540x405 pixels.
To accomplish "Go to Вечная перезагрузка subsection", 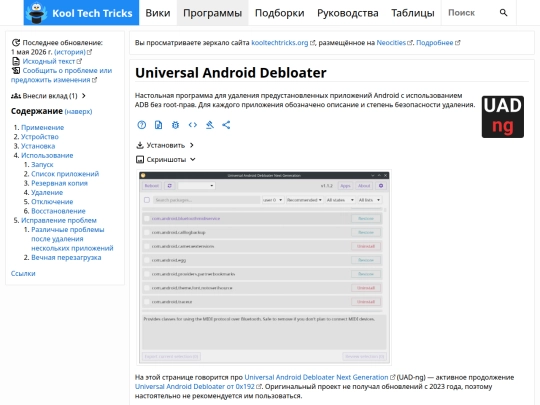I will pos(66,258).
